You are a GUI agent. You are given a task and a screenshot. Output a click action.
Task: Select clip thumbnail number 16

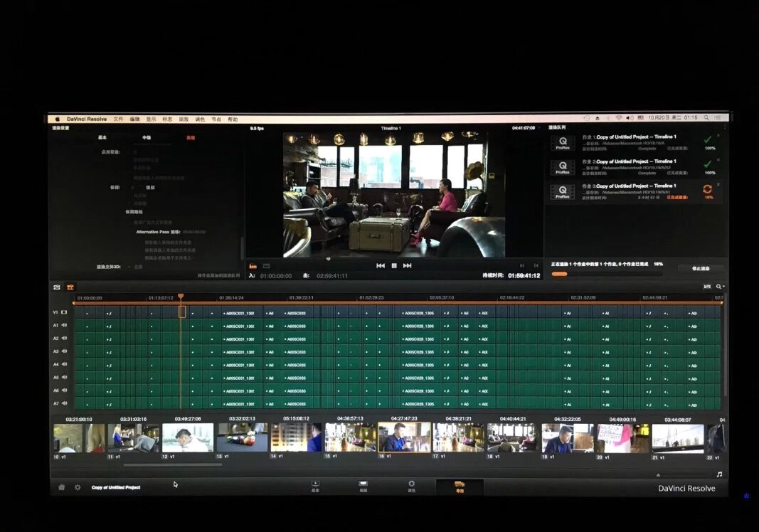point(404,437)
